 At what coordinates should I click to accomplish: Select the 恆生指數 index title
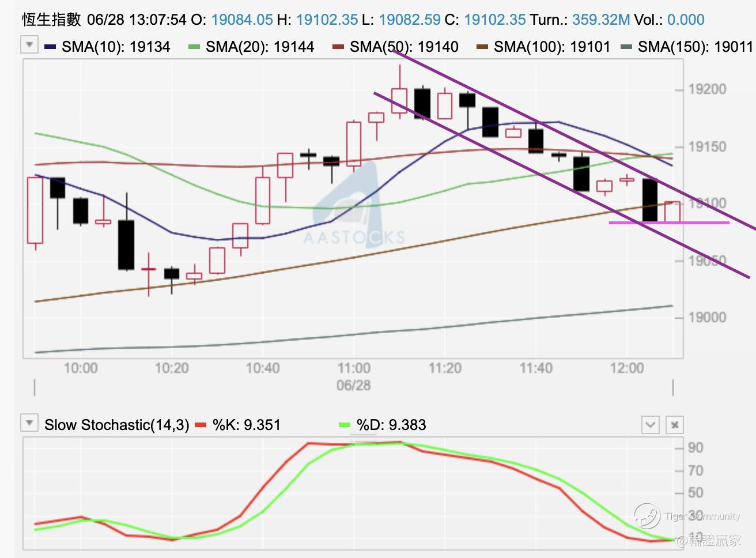pyautogui.click(x=52, y=20)
